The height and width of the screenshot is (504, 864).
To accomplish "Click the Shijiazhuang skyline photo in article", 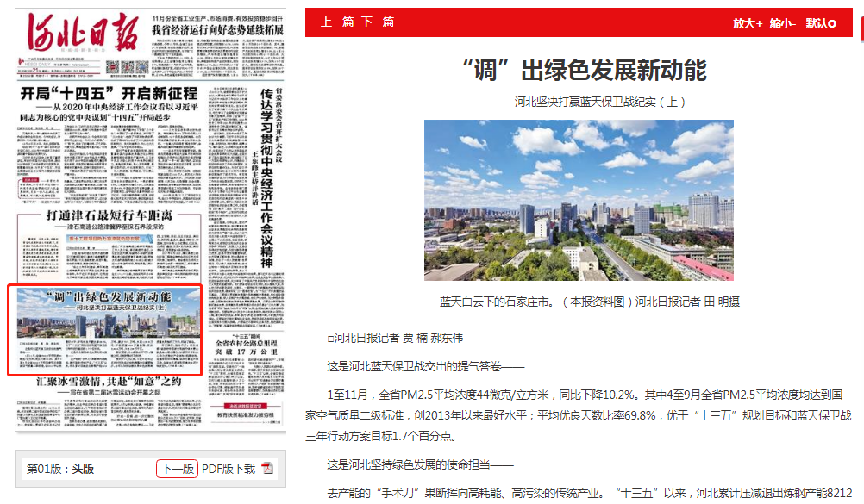I will pyautogui.click(x=579, y=200).
